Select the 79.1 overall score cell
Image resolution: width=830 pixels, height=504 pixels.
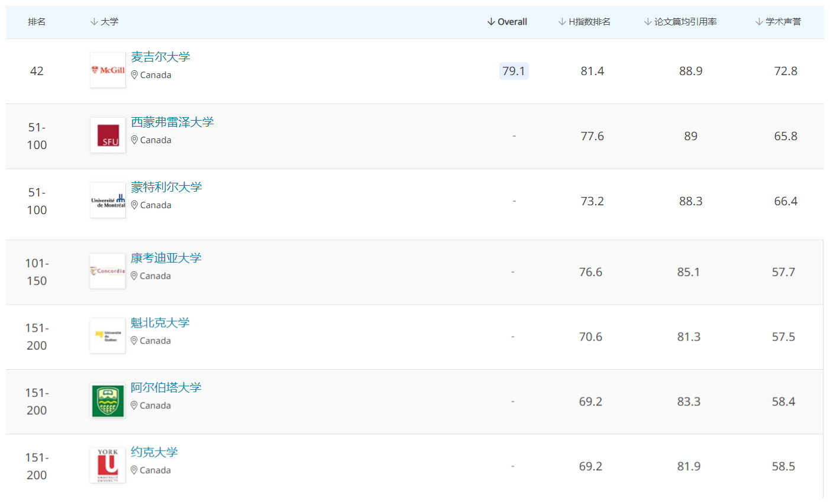point(513,71)
